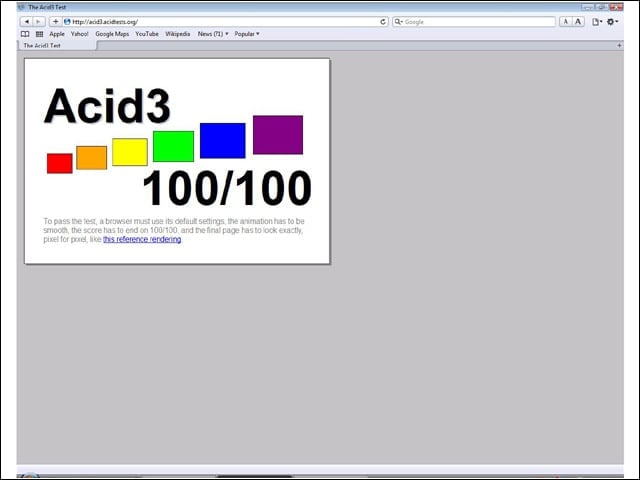Follow the this reference rendering link

(142, 239)
